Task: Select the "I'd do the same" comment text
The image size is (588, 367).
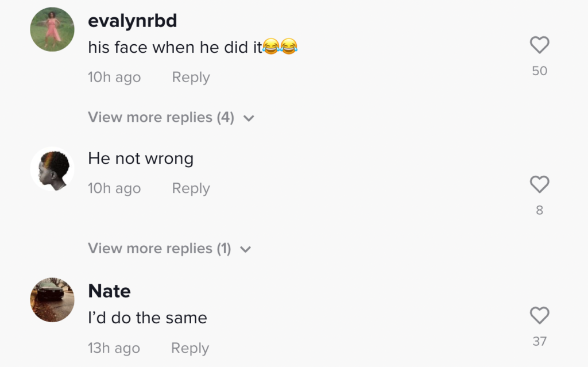Action: tap(148, 318)
